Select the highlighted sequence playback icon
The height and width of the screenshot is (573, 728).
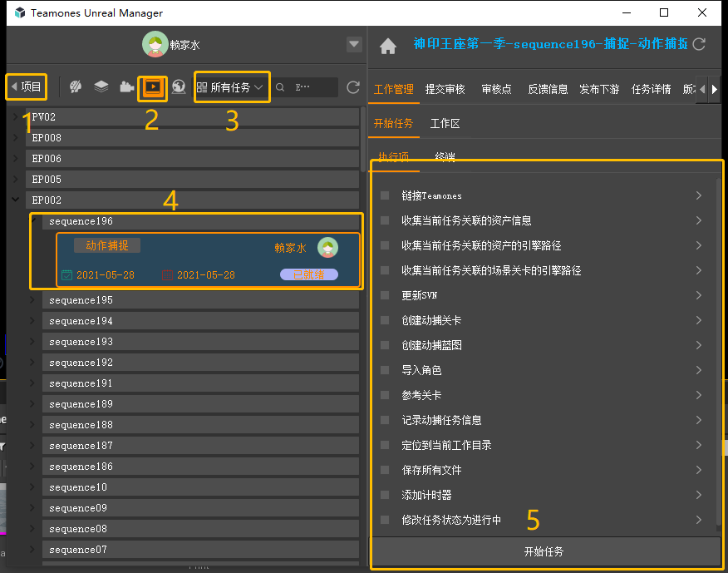[153, 86]
